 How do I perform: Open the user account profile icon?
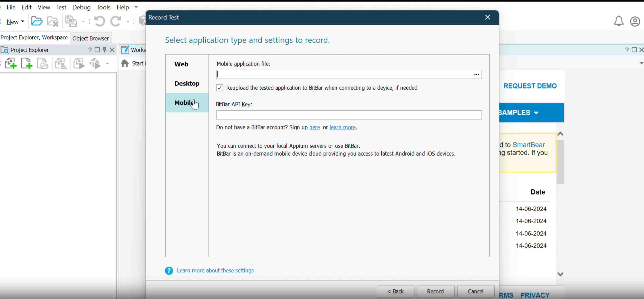tap(635, 22)
